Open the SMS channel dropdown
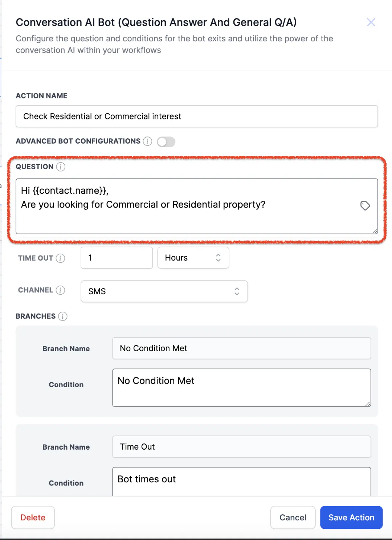This screenshot has height=540, width=392. coord(164,291)
